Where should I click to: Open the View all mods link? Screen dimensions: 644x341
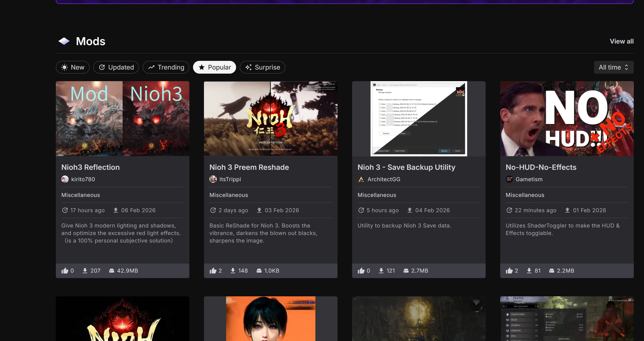pyautogui.click(x=621, y=41)
